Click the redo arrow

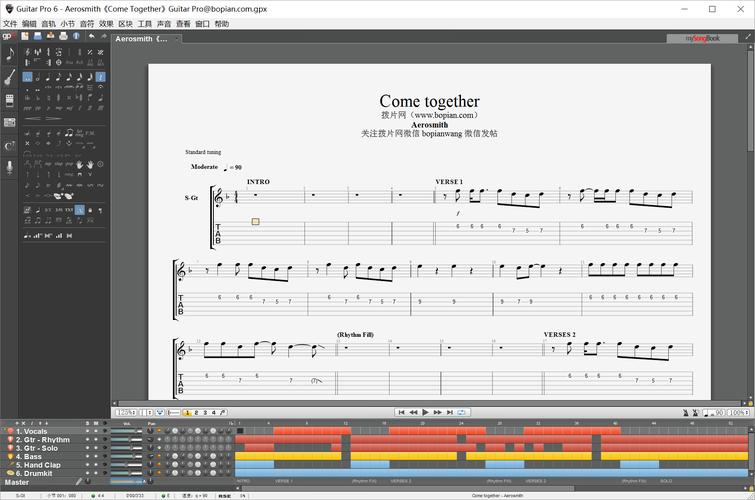pyautogui.click(x=104, y=36)
